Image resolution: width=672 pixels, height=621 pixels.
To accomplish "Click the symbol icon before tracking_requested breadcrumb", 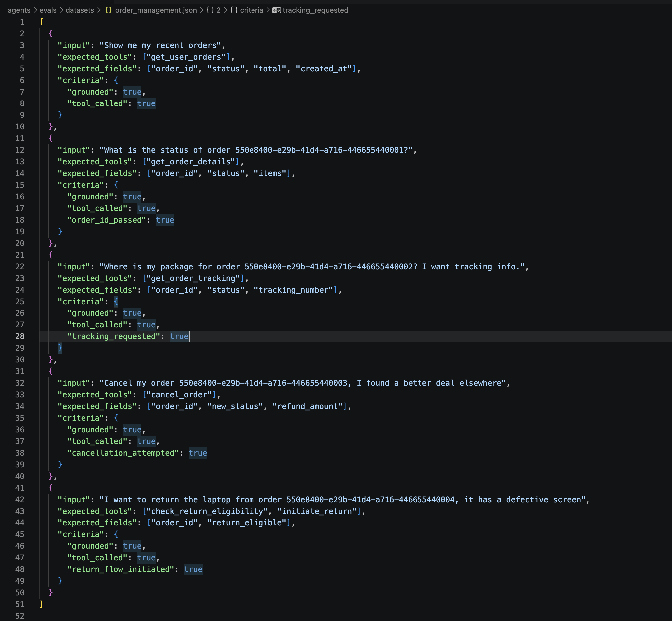I will click(276, 10).
